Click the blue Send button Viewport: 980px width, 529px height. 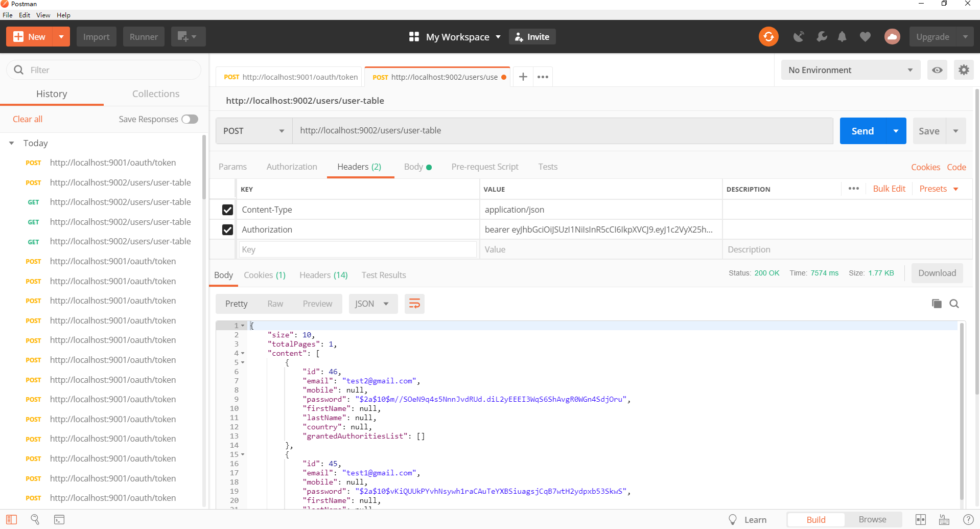[x=862, y=131]
